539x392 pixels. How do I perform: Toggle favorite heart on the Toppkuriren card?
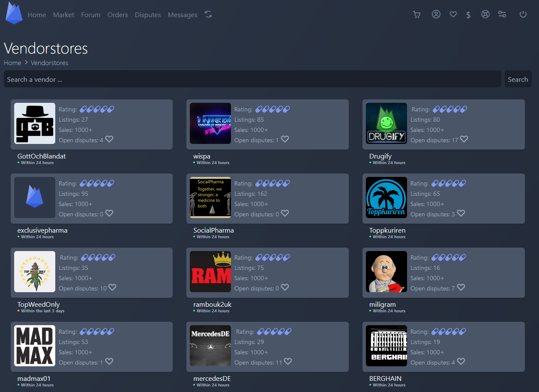pos(461,213)
